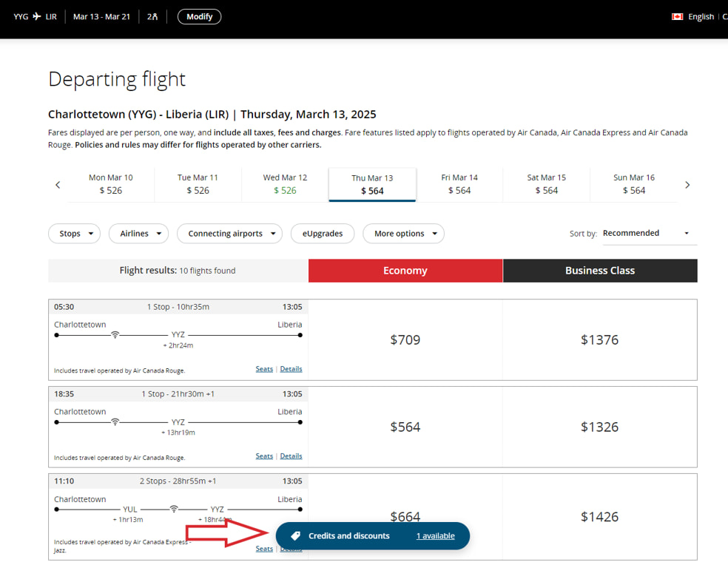Click the Wi-Fi icon on 18:35 flight
Viewport: 728px width, 562px height.
tap(115, 422)
